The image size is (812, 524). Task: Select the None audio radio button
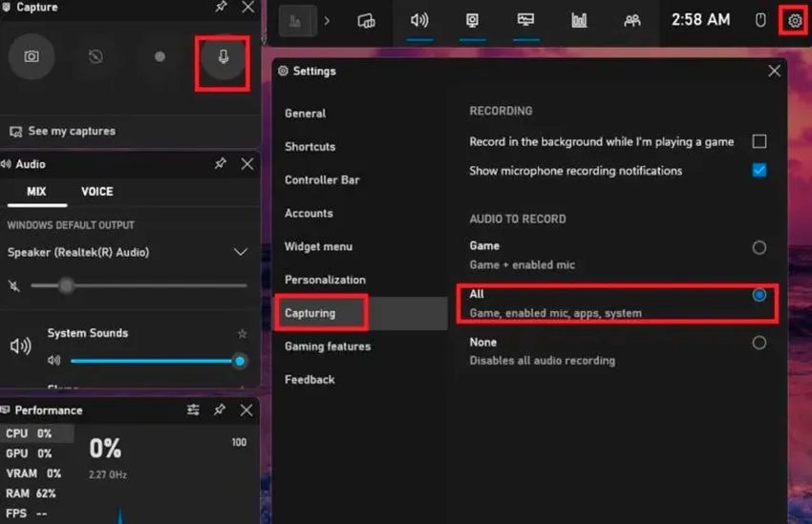coord(759,343)
